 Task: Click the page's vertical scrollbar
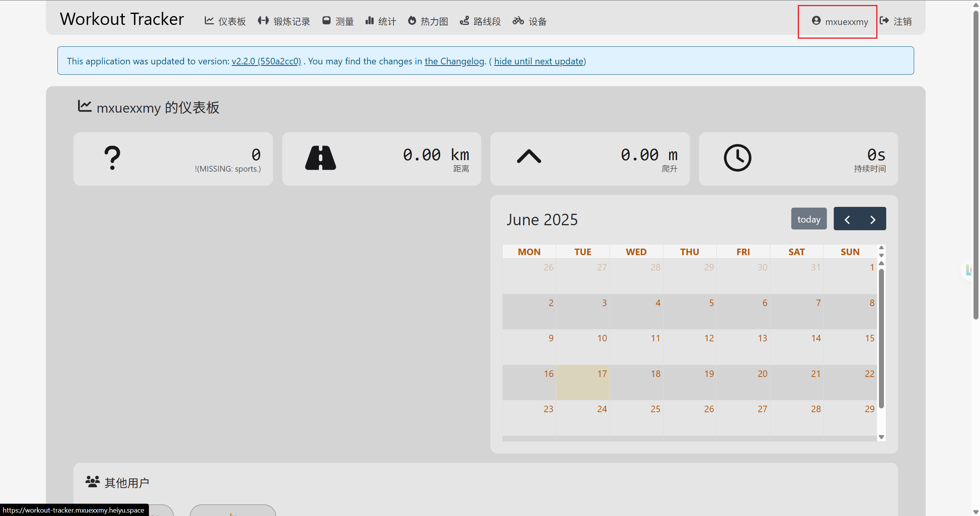976,165
